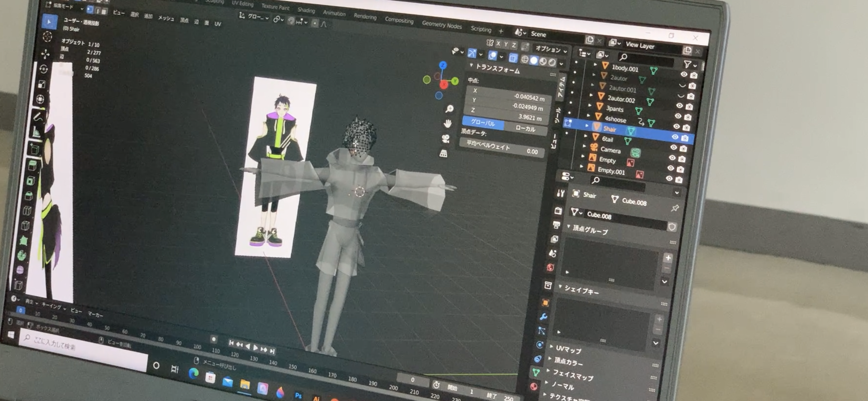This screenshot has width=868, height=401.
Task: Jump to the timeline start button
Action: 231,343
